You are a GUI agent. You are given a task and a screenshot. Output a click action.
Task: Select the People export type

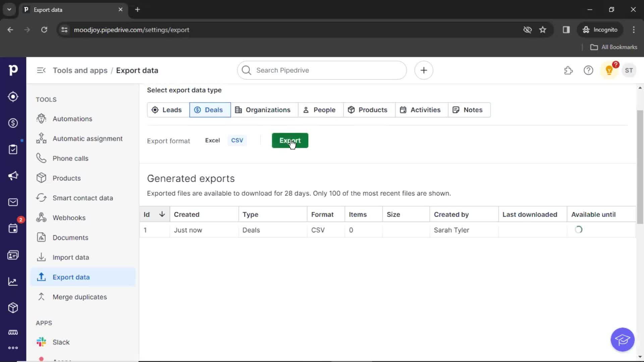pyautogui.click(x=319, y=110)
